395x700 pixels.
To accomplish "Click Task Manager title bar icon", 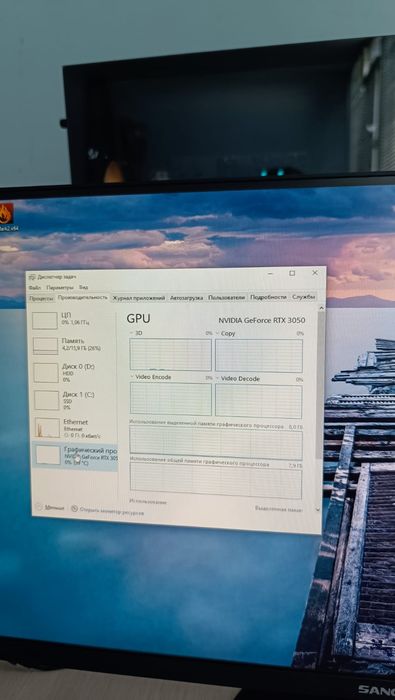I will [33, 276].
